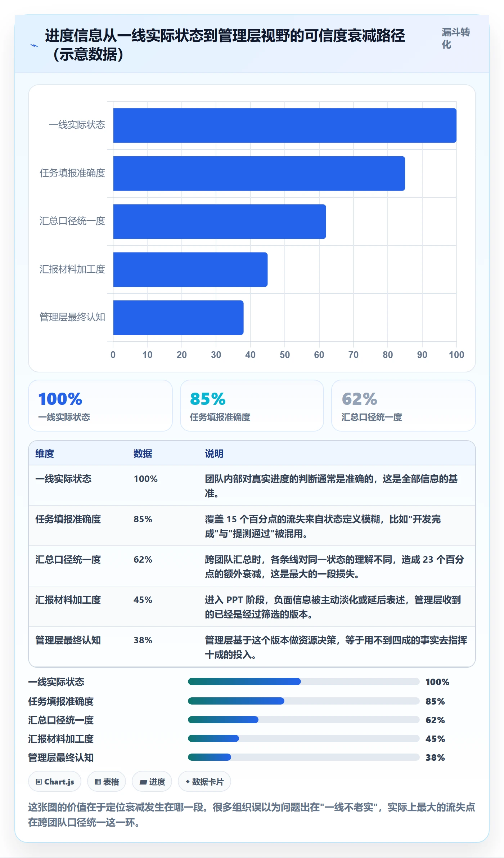Click the 汇报材料加工度 chart bar

190,269
